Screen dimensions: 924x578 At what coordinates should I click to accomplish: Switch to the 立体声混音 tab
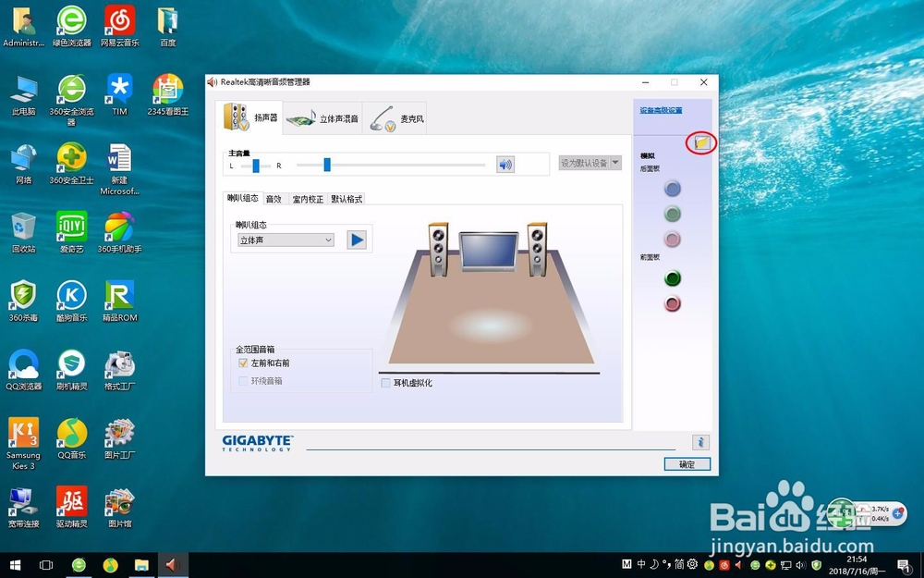tap(322, 118)
